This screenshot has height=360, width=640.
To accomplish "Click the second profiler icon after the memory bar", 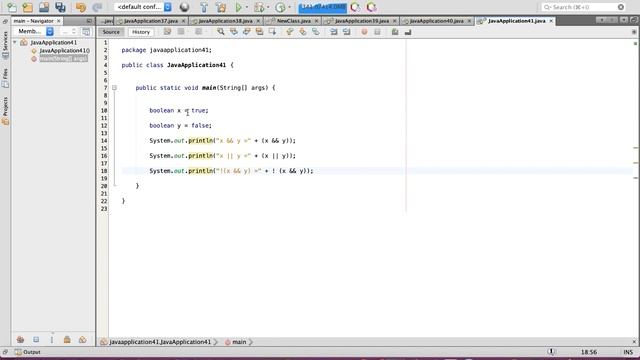I will tap(371, 7).
